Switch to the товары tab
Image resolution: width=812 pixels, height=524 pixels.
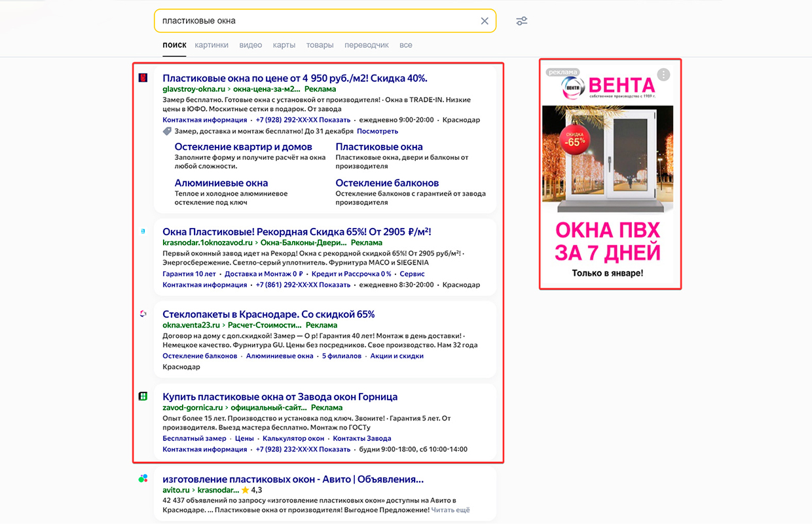click(x=320, y=45)
